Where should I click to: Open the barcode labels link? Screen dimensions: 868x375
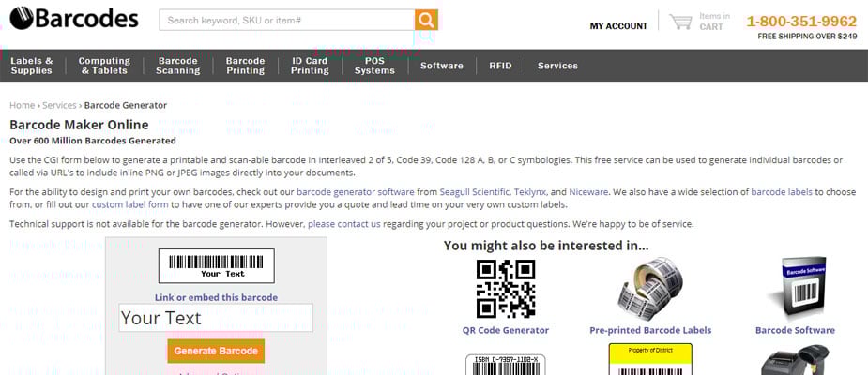(782, 192)
